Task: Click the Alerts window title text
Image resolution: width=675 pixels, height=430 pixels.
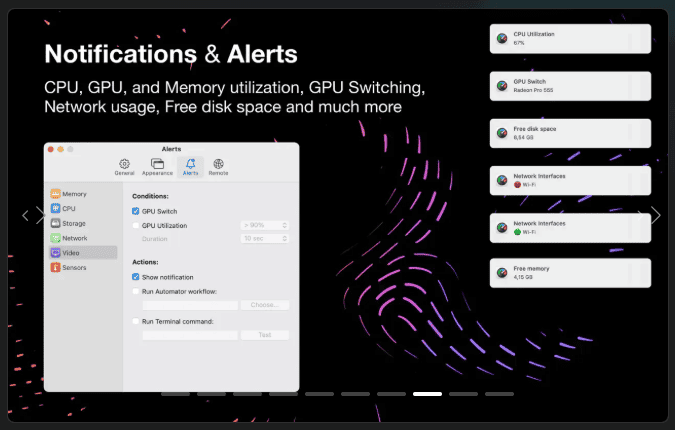Action: (171, 149)
